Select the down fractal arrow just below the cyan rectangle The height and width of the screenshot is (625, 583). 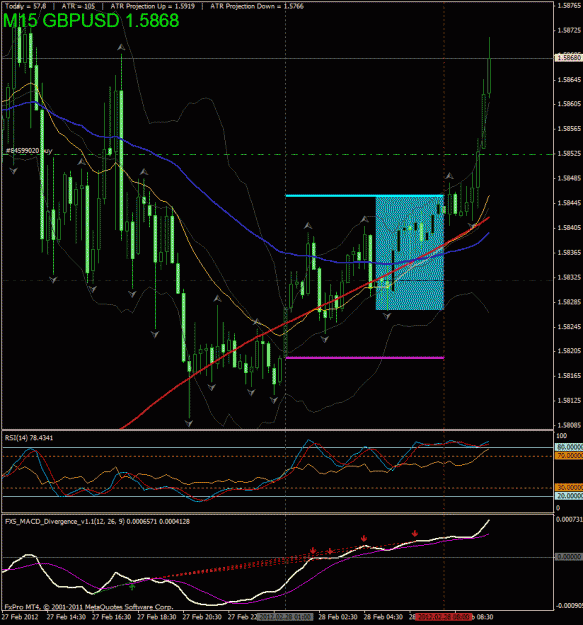pos(387,316)
